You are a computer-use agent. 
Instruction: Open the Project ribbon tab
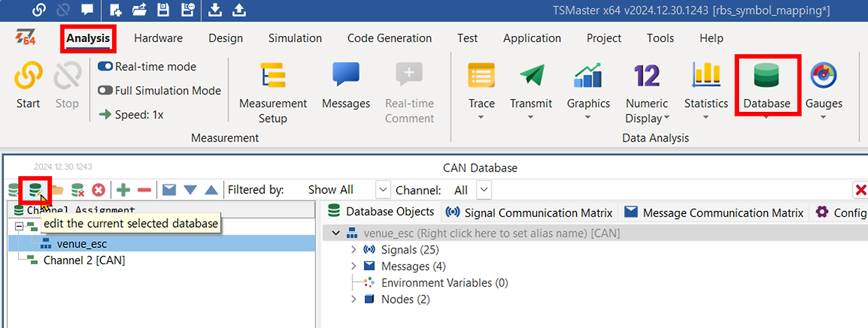pyautogui.click(x=604, y=38)
